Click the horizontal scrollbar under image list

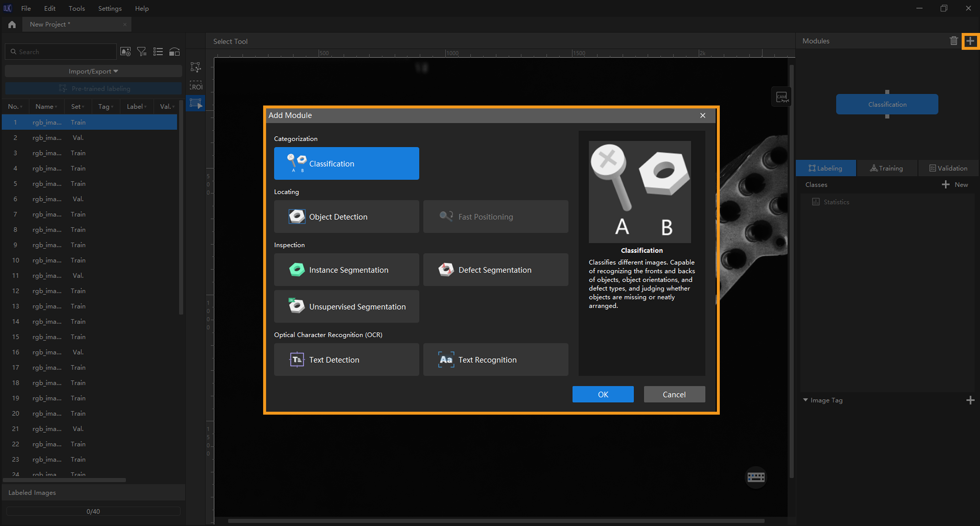pos(65,480)
